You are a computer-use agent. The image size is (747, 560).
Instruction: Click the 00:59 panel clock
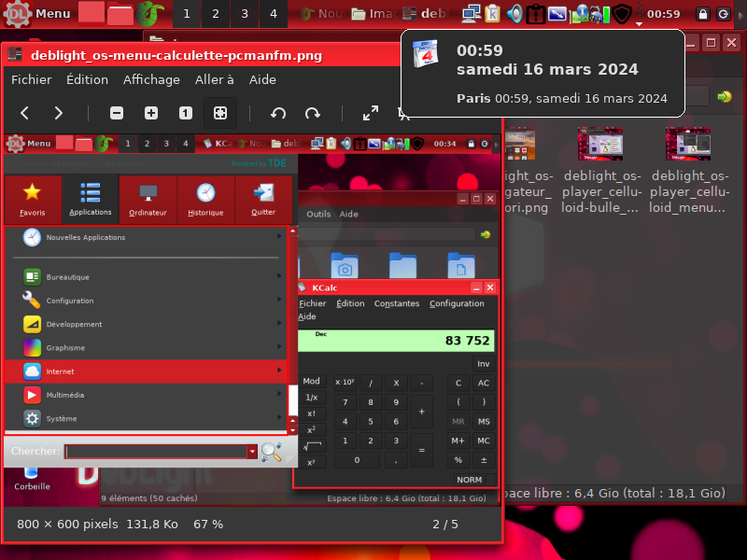(663, 14)
